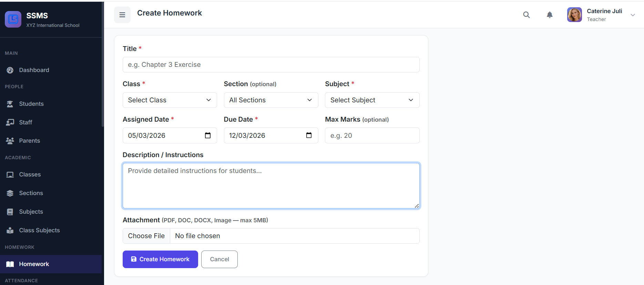644x285 pixels.
Task: Expand the Select Subject dropdown
Action: click(x=372, y=100)
